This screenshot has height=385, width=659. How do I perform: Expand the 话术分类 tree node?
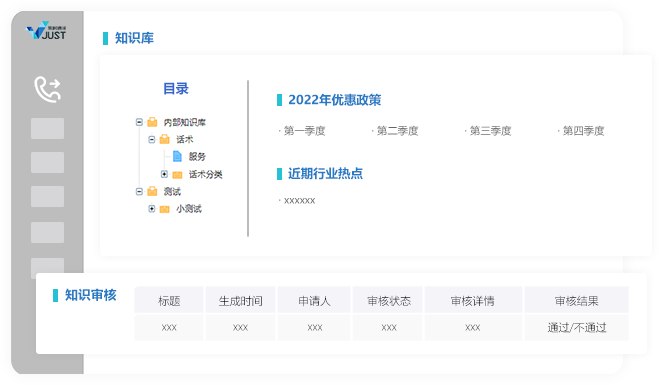pyautogui.click(x=164, y=174)
